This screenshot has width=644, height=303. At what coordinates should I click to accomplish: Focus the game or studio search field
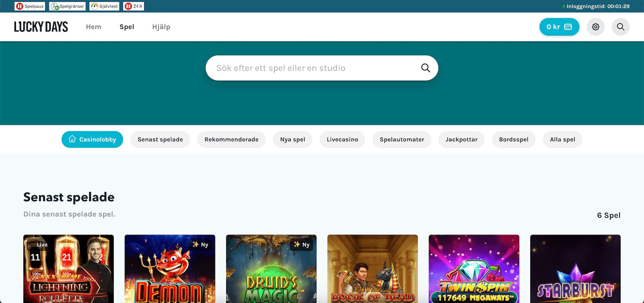(322, 68)
